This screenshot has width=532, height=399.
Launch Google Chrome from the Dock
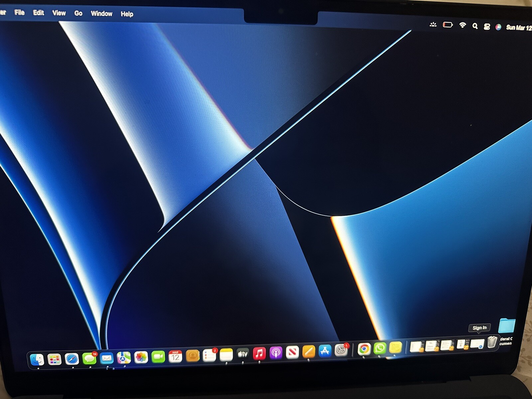click(x=364, y=349)
